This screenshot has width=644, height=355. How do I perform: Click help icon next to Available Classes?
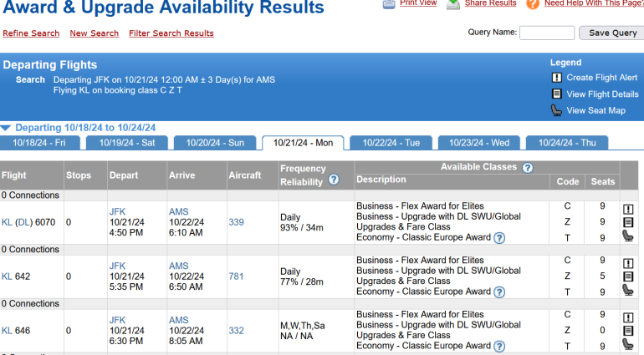(528, 168)
